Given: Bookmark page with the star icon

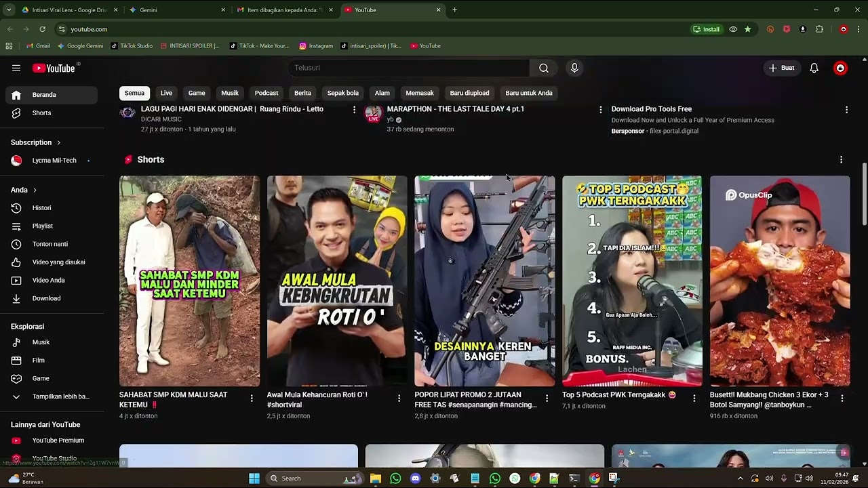Looking at the screenshot, I should [x=747, y=29].
